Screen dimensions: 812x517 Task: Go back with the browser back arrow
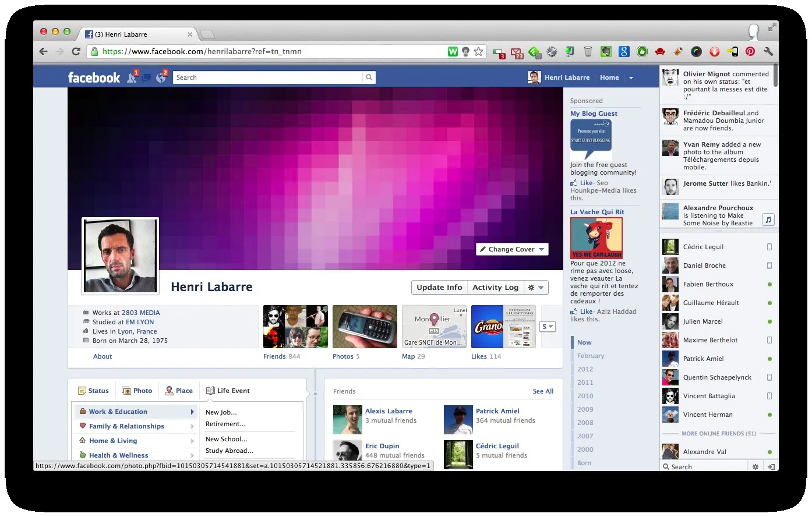point(44,51)
